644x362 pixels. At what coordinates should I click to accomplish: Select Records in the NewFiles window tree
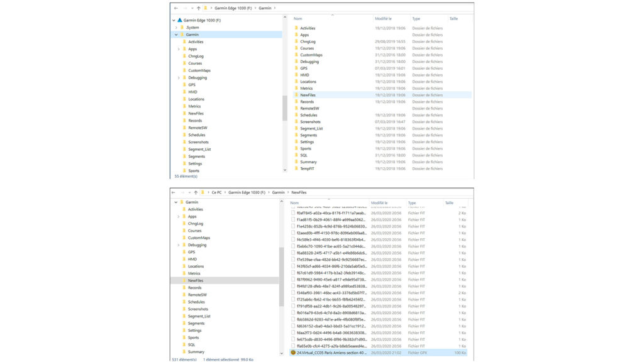195,288
